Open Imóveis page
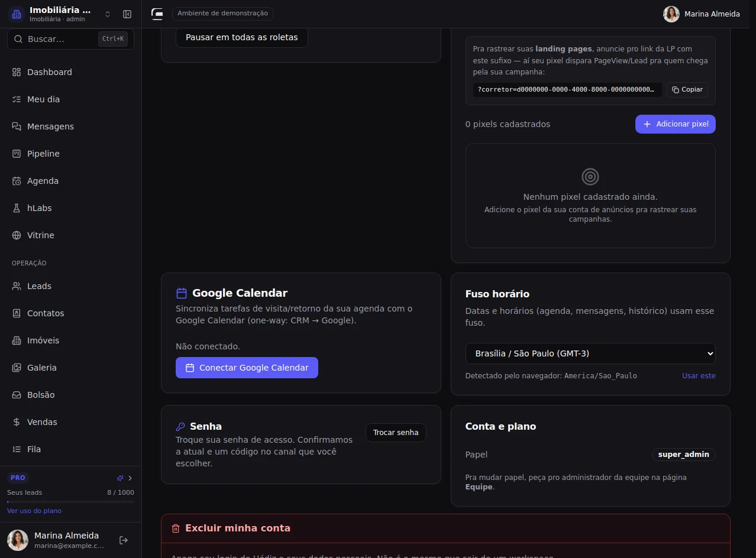756x558 pixels. (70, 340)
